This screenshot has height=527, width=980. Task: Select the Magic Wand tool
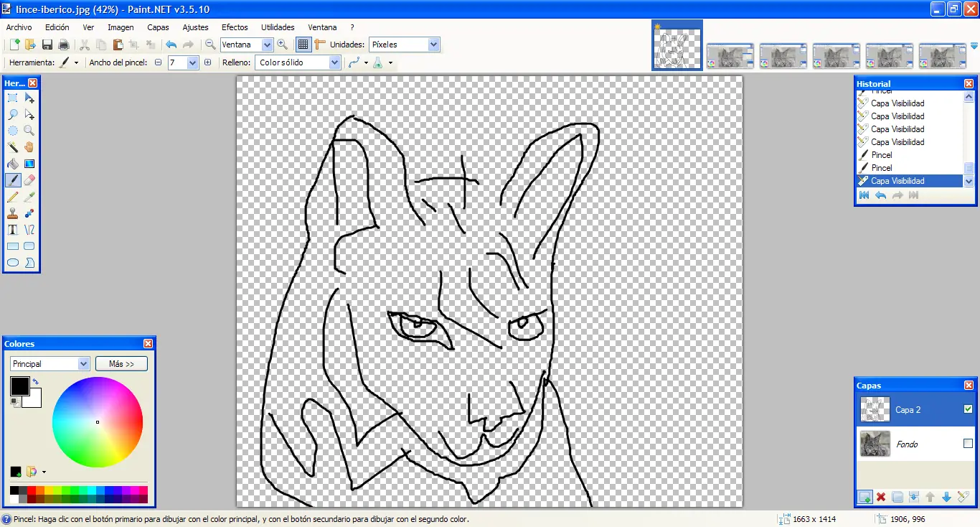coord(13,147)
